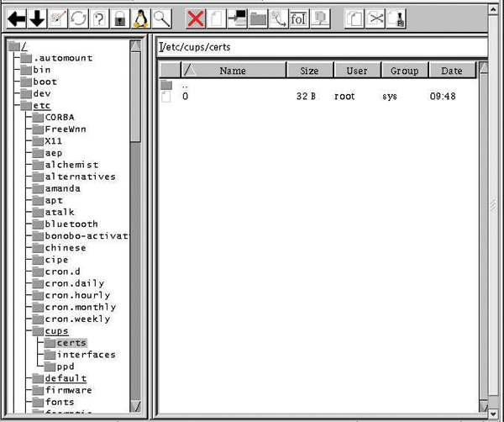The image size is (504, 422).
Task: Click the down arrow toolbar icon
Action: (37, 17)
